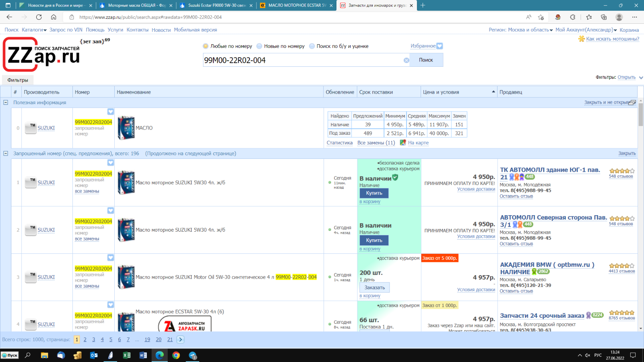Image resolution: width=644 pixels, height=362 pixels.
Task: Open browser settings three-dots menu
Action: [635, 17]
